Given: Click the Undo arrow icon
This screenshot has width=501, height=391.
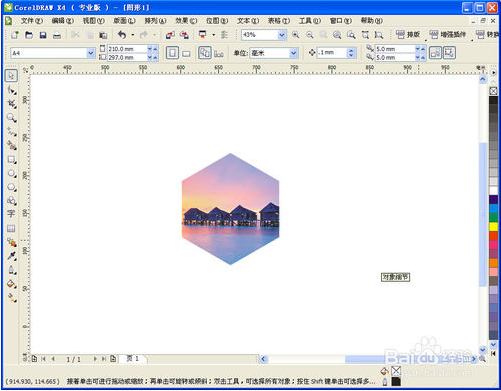Looking at the screenshot, I should [122, 35].
